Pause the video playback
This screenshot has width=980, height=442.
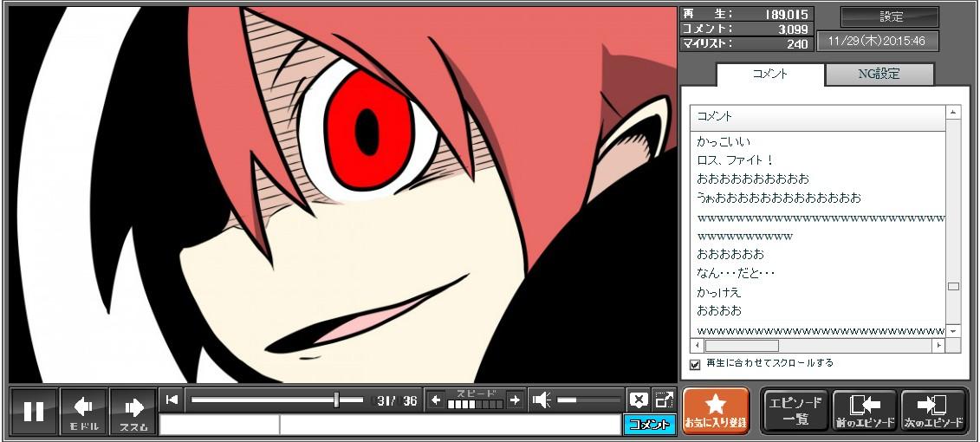coord(34,411)
